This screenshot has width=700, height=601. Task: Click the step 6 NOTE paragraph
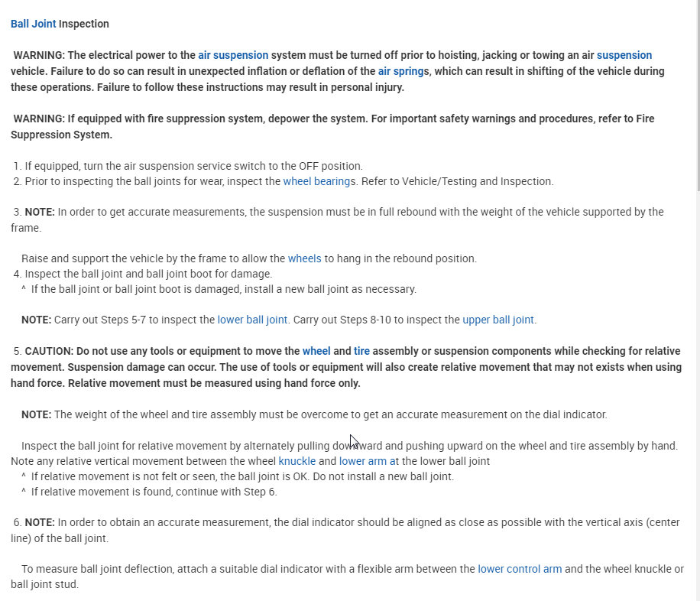(x=345, y=531)
